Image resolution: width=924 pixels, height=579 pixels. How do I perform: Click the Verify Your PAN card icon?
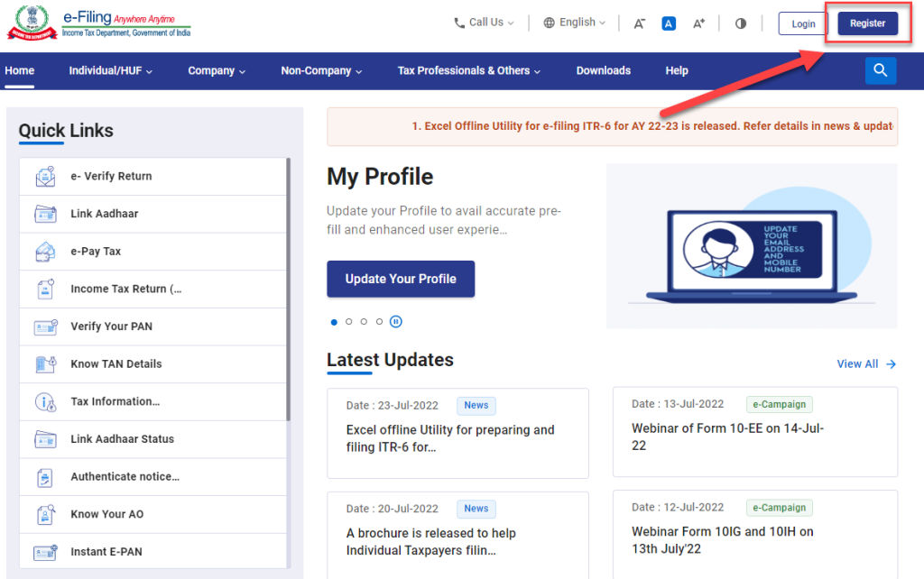click(x=45, y=326)
